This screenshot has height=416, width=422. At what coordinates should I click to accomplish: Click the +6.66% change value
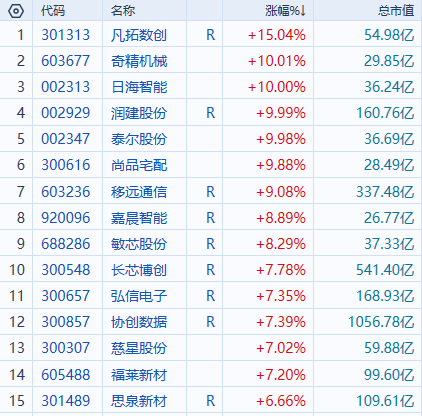point(281,401)
